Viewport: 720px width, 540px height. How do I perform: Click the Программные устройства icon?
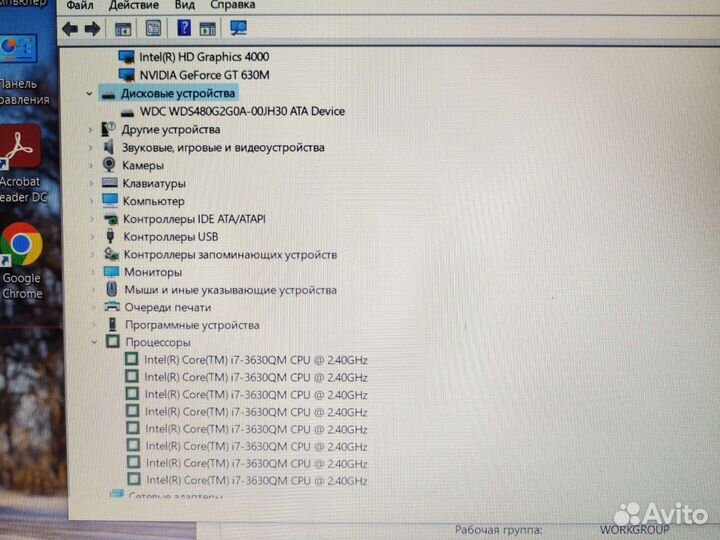[112, 324]
